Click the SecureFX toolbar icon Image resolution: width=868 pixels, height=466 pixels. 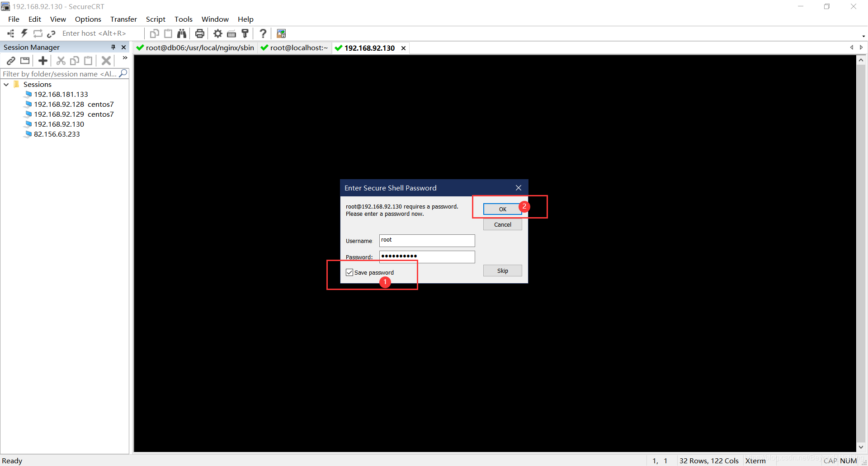click(281, 33)
